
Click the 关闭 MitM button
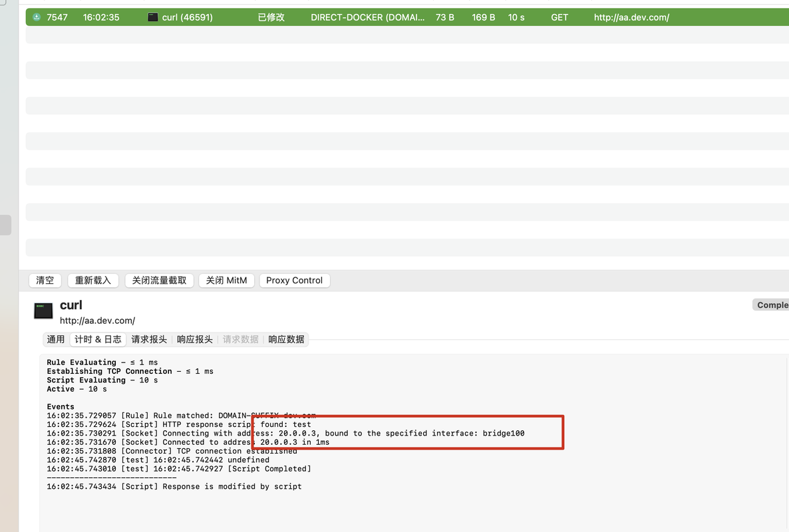point(226,281)
